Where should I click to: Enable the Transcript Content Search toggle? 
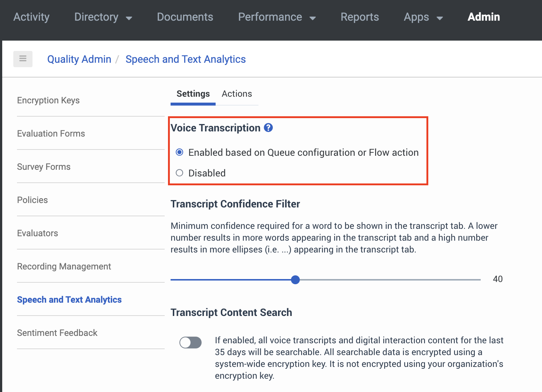[190, 343]
